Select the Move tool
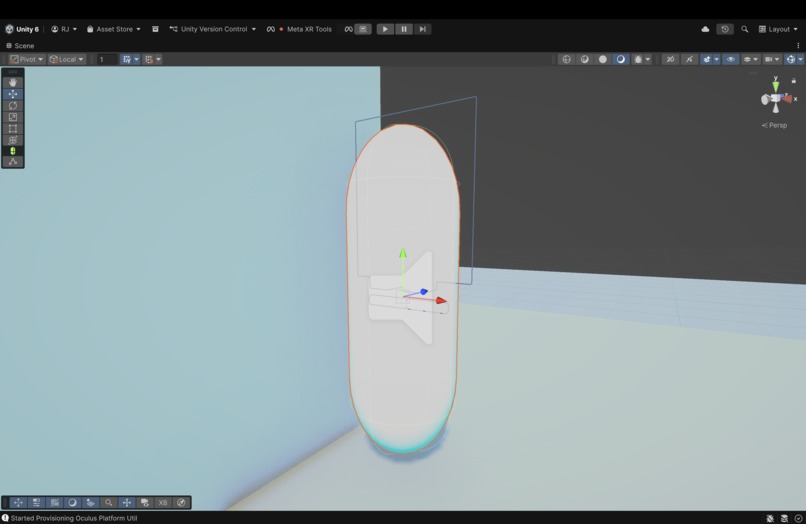This screenshot has width=806, height=524. [13, 94]
